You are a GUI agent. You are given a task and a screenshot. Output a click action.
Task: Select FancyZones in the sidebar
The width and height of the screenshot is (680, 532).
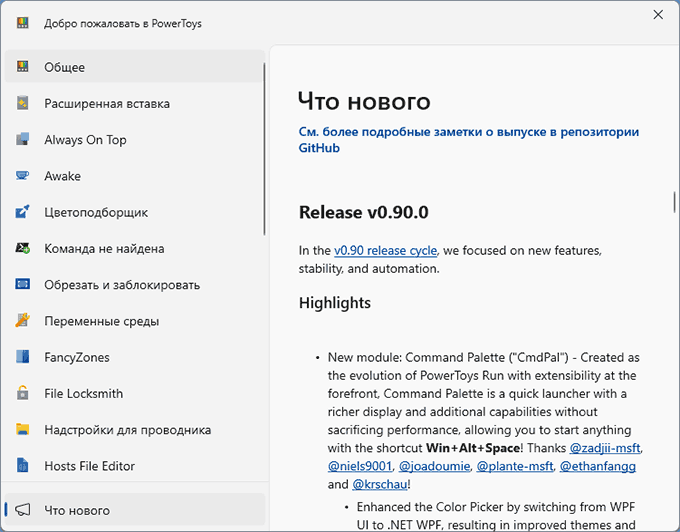click(134, 357)
